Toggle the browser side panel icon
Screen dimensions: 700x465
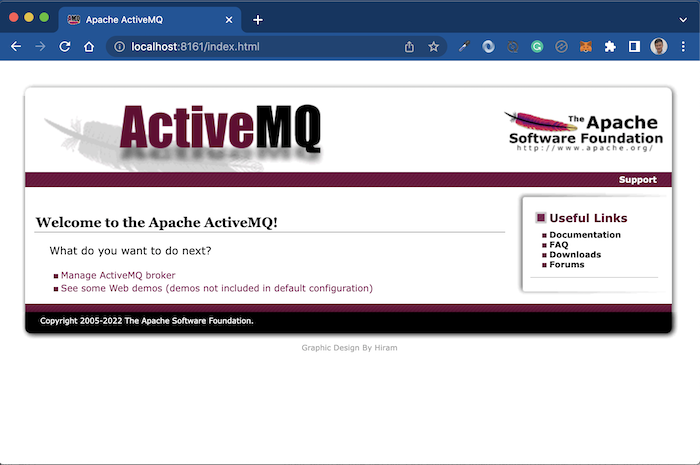(634, 46)
